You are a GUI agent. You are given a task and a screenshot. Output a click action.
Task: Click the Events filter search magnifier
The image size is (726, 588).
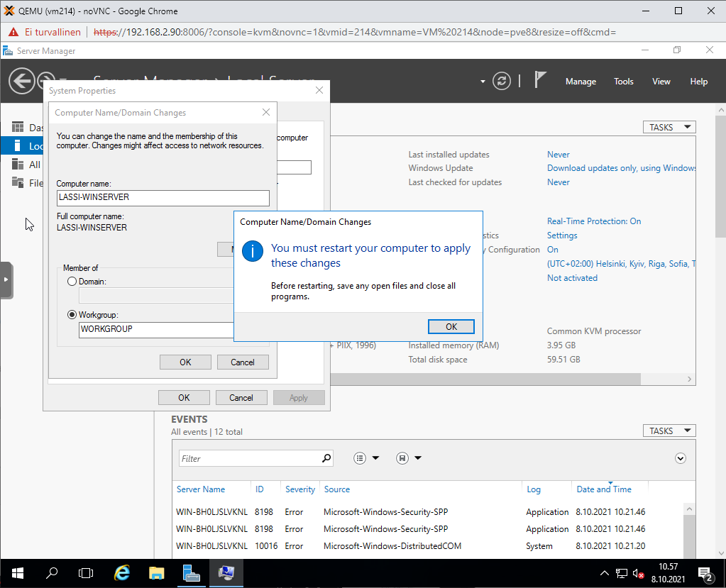(326, 458)
